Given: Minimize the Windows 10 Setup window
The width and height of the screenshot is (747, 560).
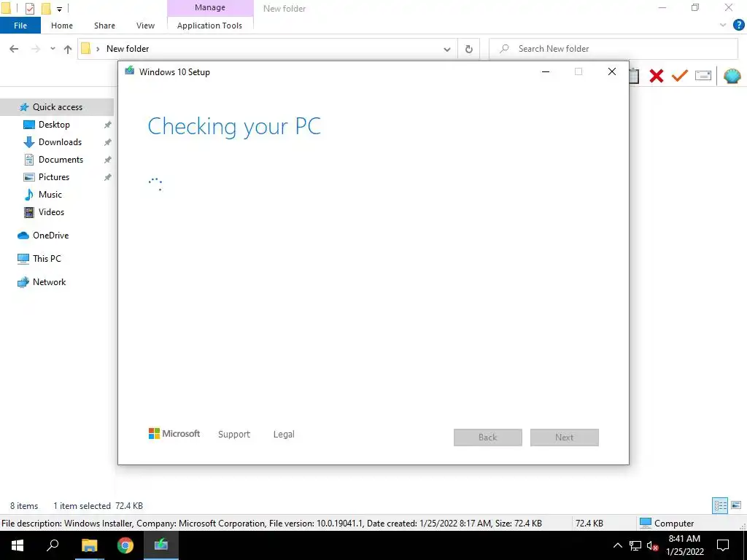Looking at the screenshot, I should click(546, 71).
